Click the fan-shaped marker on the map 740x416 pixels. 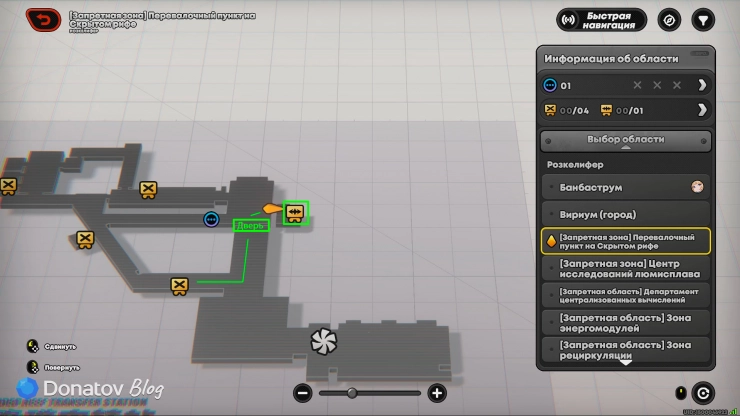324,341
